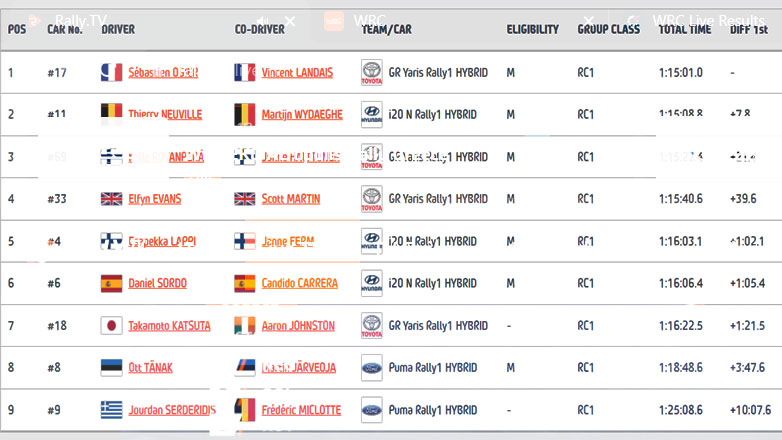Click the Japanese flag beside Takamoto Katsuta
Viewport: 782px width, 440px height.
(111, 326)
